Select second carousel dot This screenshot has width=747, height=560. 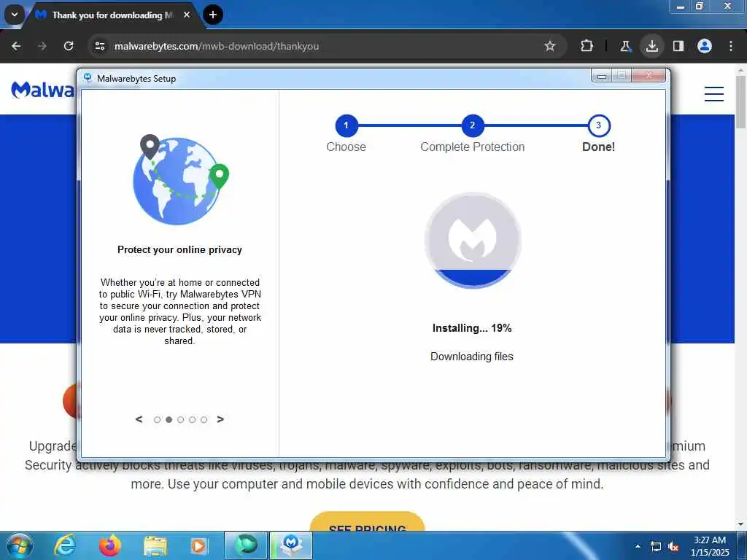(169, 419)
